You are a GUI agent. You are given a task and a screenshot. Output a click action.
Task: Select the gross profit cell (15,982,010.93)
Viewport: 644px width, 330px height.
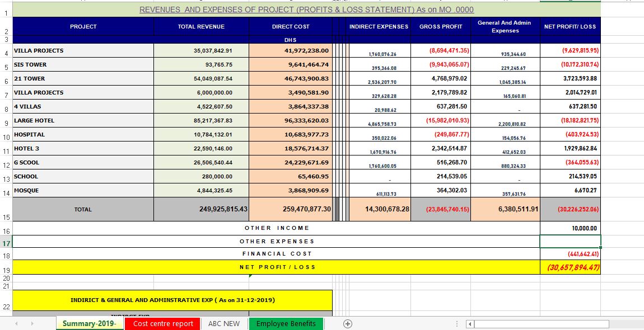point(441,120)
